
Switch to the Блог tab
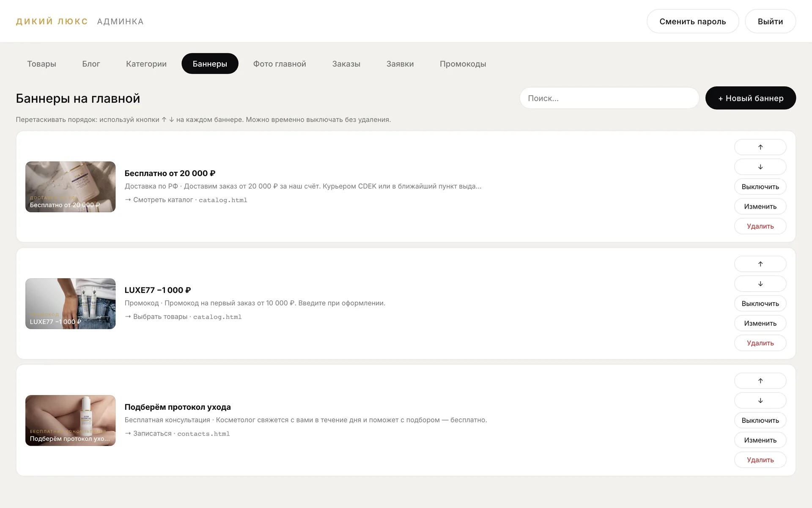pos(91,63)
